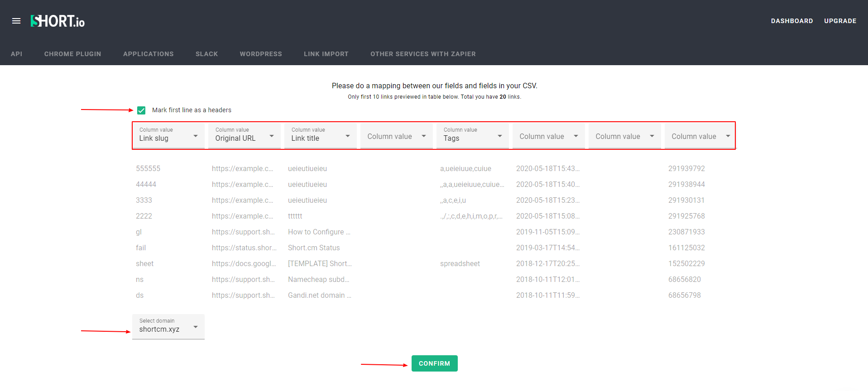Image resolution: width=868 pixels, height=391 pixels.
Task: Open the Link slug column dropdown
Action: [x=168, y=135]
